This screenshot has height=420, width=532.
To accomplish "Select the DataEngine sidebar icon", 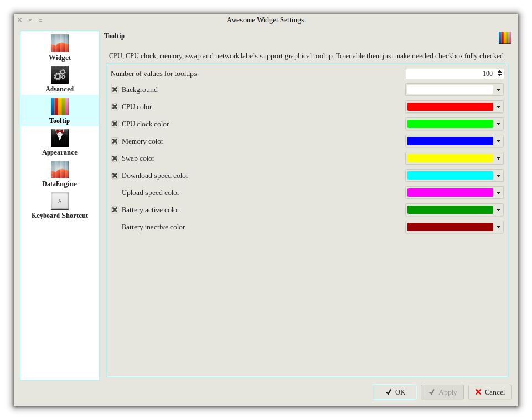I will [60, 170].
